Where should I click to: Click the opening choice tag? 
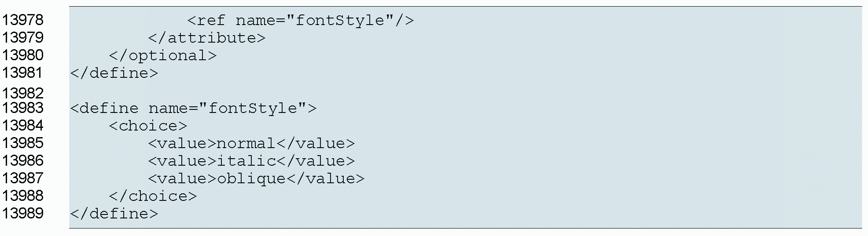point(148,126)
